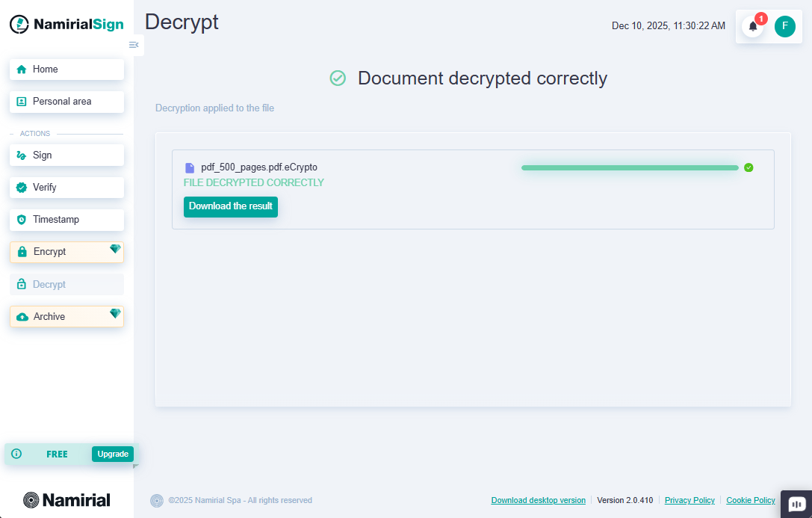812x518 pixels.
Task: Open the Download desktop version link
Action: (538, 500)
